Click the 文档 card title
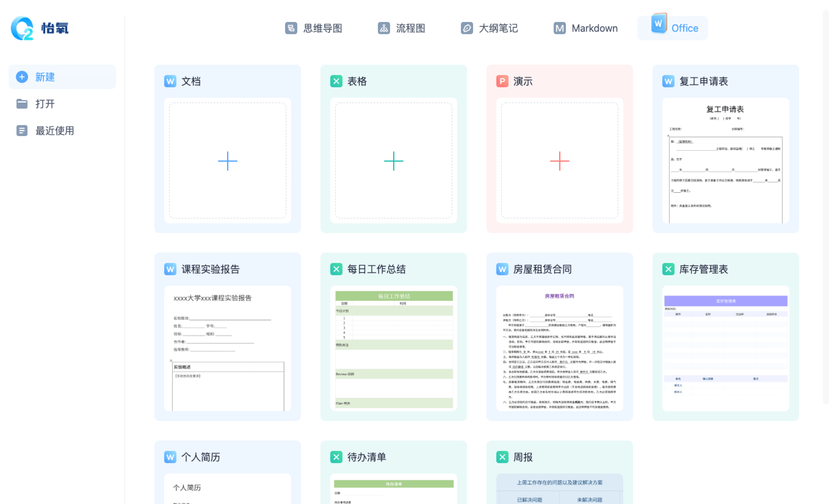Viewport: 829px width, 504px height. coord(191,81)
